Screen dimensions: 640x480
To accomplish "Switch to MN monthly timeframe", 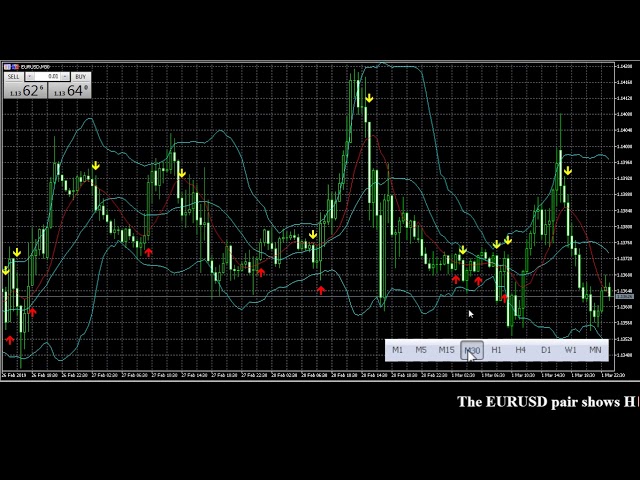I will click(595, 350).
